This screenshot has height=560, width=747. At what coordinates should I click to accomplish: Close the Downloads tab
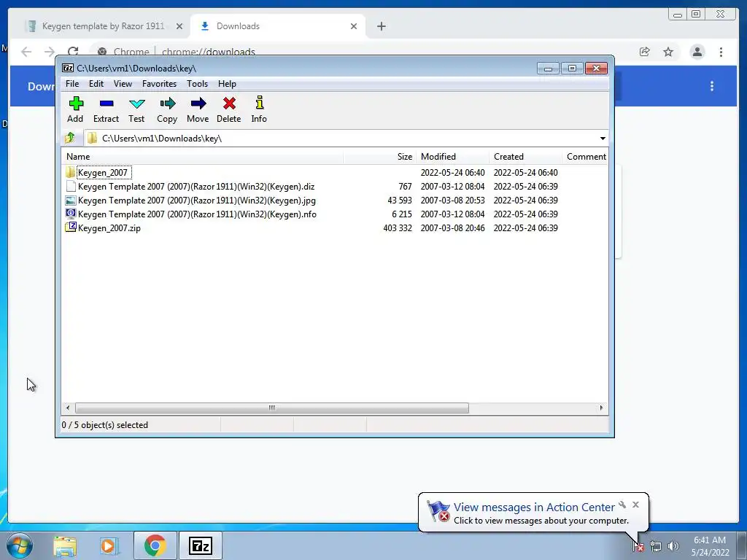tap(354, 26)
